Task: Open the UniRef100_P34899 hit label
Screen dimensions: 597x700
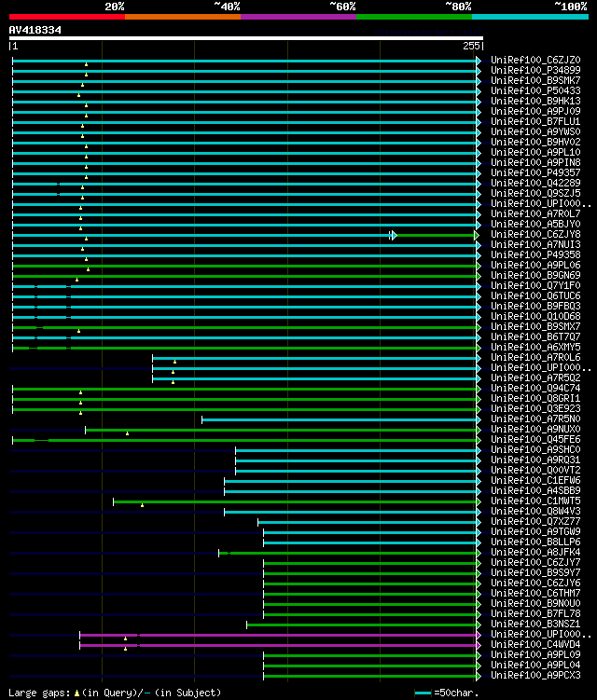Action: [x=535, y=70]
